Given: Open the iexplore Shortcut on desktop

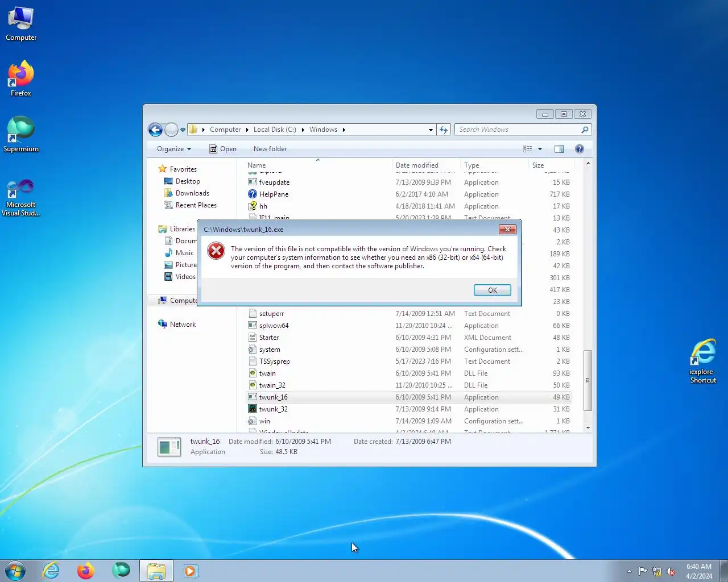Looking at the screenshot, I should pos(703,361).
